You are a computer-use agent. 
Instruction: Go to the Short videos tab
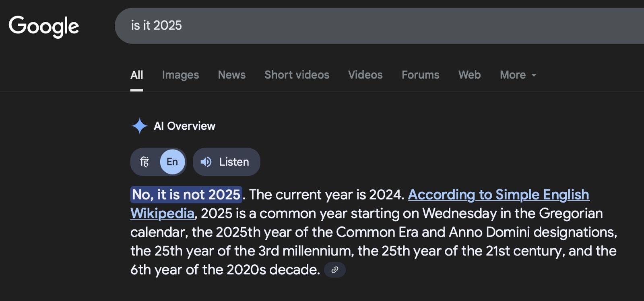click(297, 75)
